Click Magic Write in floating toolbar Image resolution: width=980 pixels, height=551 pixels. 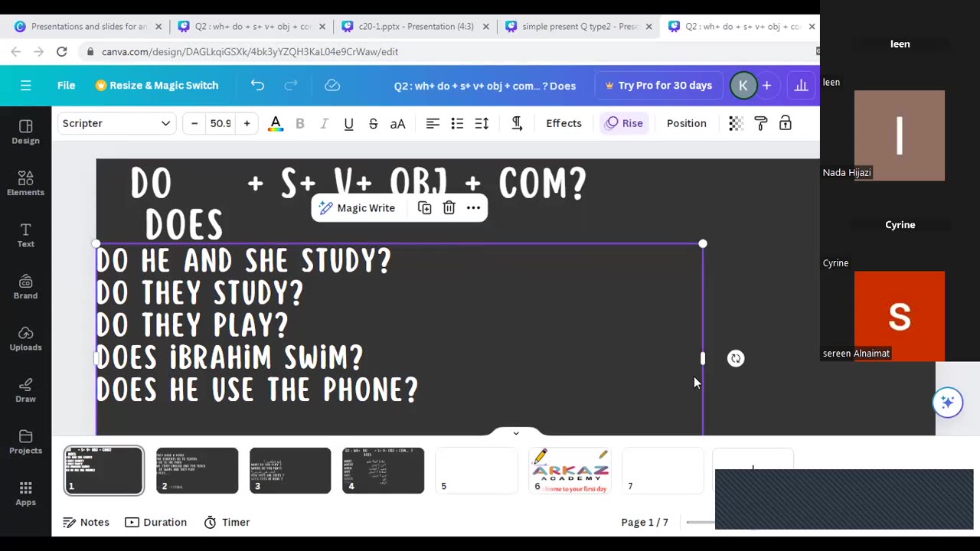tap(357, 208)
